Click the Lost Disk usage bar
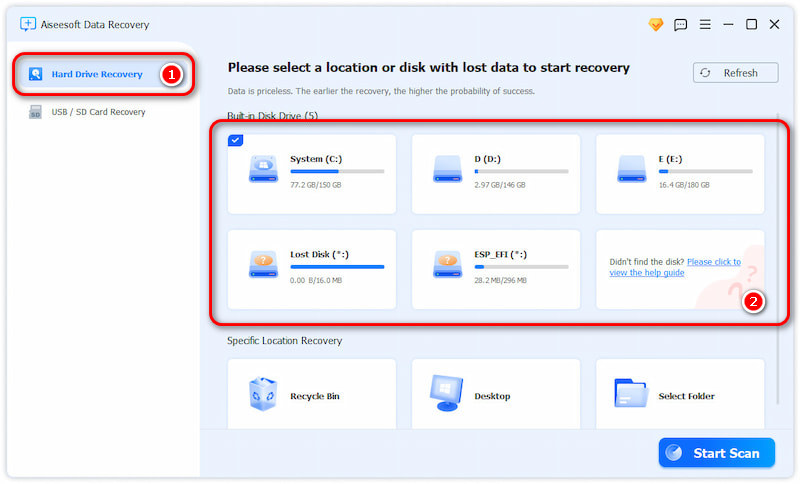This screenshot has width=800, height=484. coord(337,267)
